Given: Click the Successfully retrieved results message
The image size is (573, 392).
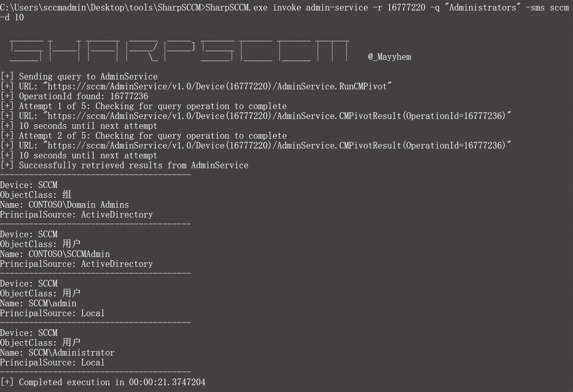Looking at the screenshot, I should (124, 165).
